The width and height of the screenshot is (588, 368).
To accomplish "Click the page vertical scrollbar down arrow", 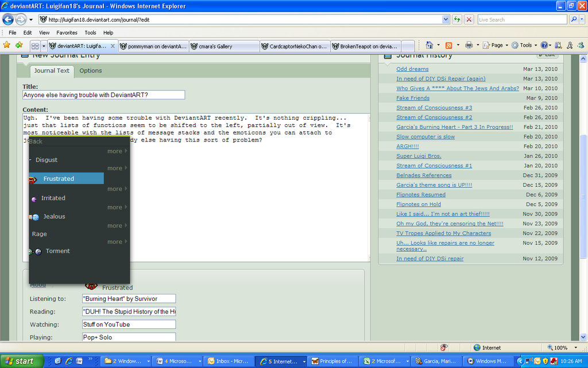I will click(x=583, y=337).
